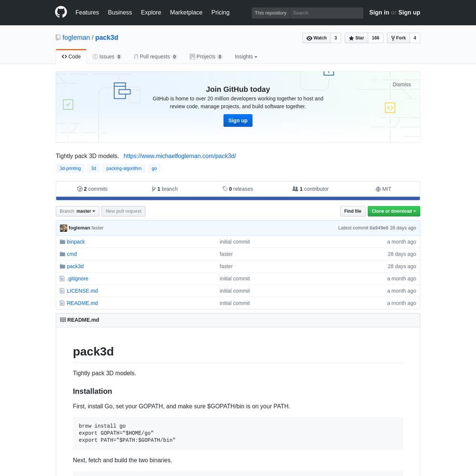Open the LICENSE.md file
The width and height of the screenshot is (476, 476).
pyautogui.click(x=82, y=291)
